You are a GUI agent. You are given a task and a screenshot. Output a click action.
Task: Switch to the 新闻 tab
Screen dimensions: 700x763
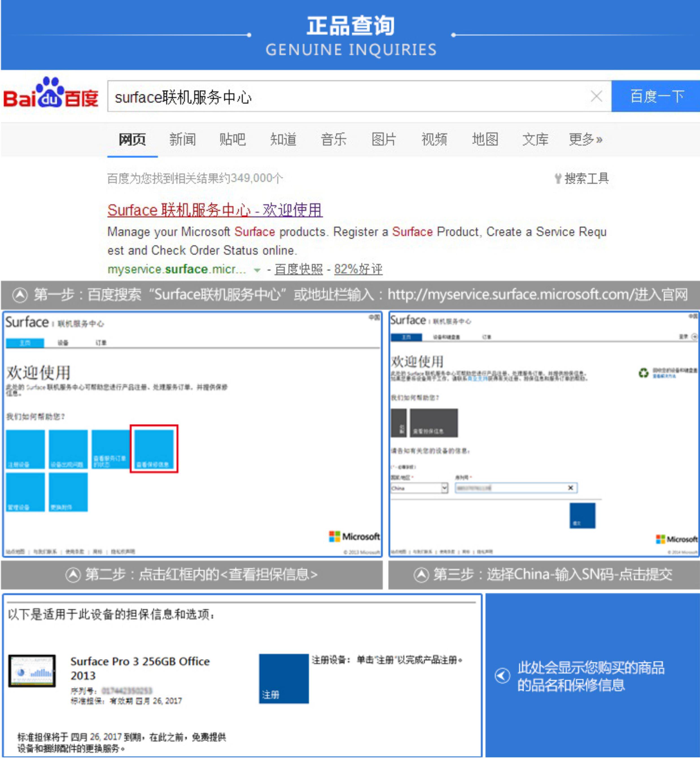(x=182, y=139)
